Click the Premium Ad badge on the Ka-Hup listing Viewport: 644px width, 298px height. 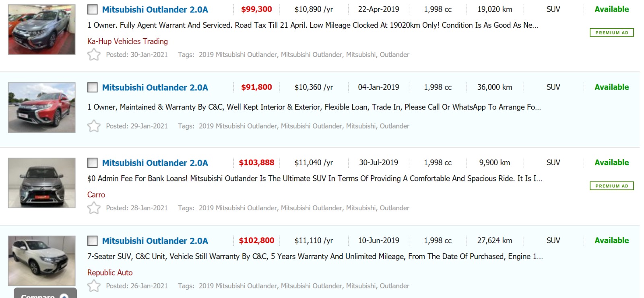[x=611, y=33]
